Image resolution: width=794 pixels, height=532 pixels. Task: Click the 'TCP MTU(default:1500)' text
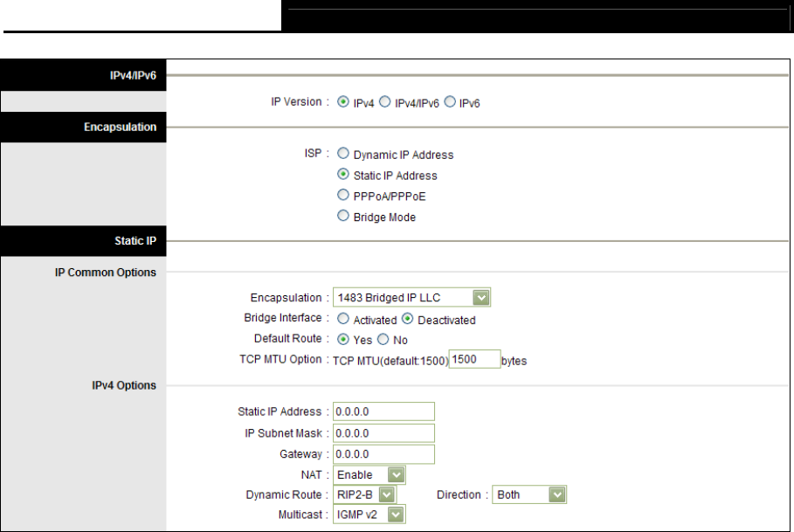(x=390, y=361)
